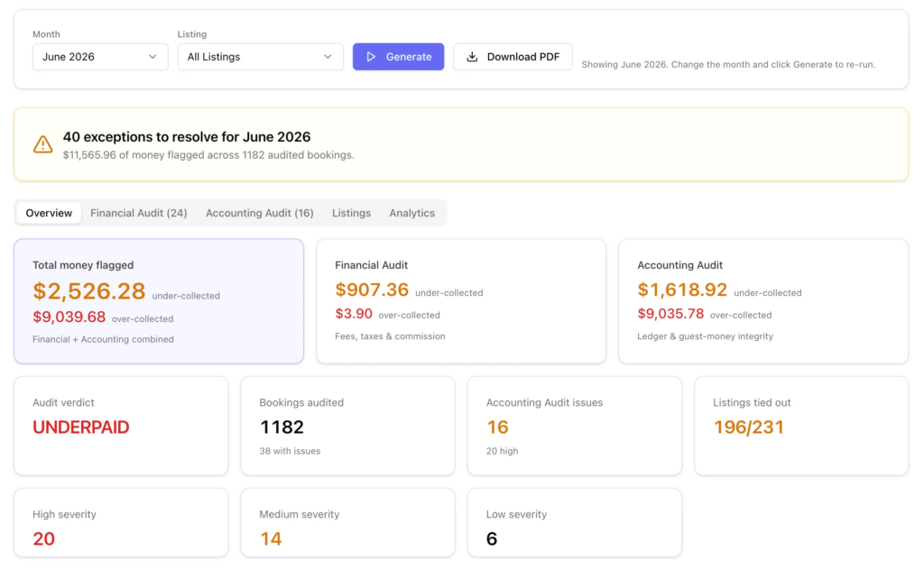
Task: Click the Accounting Audit summary card
Action: tap(763, 301)
